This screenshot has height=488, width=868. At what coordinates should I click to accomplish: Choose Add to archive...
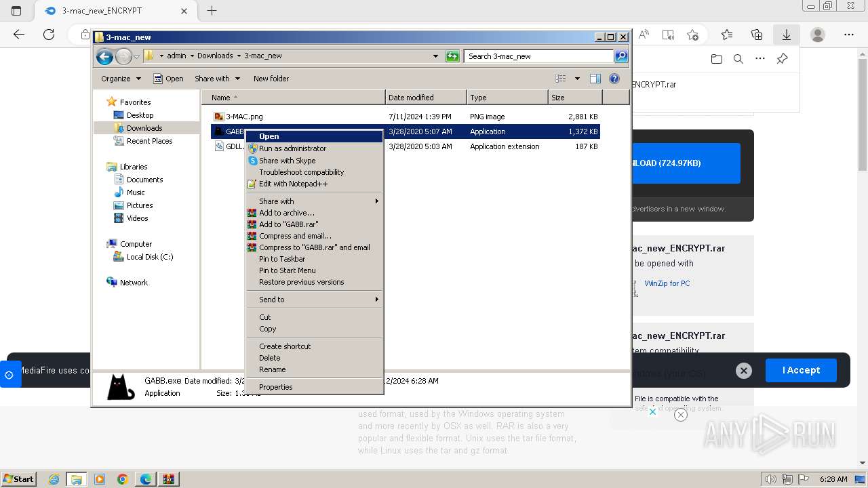[x=315, y=213]
